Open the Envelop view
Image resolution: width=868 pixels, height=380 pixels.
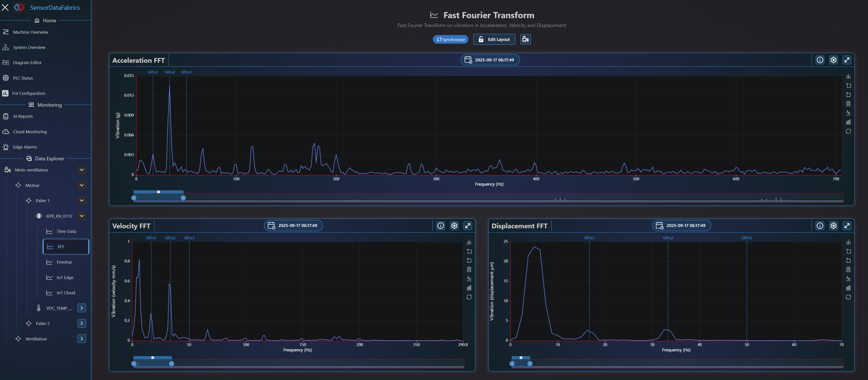coord(64,262)
